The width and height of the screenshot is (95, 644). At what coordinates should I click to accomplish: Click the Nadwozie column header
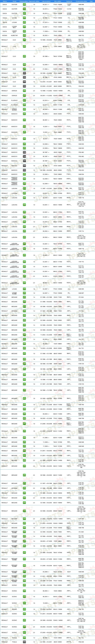click(69, 1)
